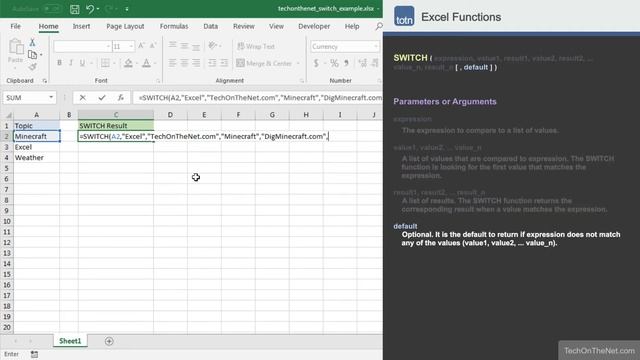
Task: Open the Name Box dropdown arrow
Action: coord(51,98)
